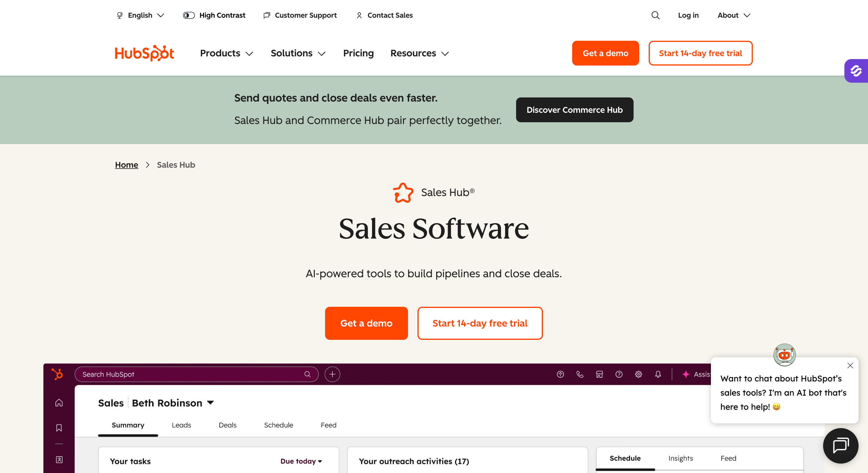Image resolution: width=868 pixels, height=473 pixels.
Task: Click the HubSpot logo in the header
Action: (144, 53)
